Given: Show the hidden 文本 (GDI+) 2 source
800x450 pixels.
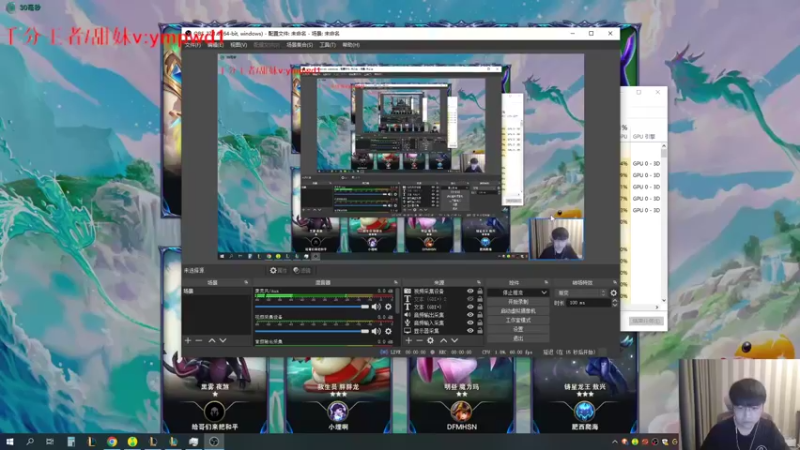Looking at the screenshot, I should coord(470,299).
